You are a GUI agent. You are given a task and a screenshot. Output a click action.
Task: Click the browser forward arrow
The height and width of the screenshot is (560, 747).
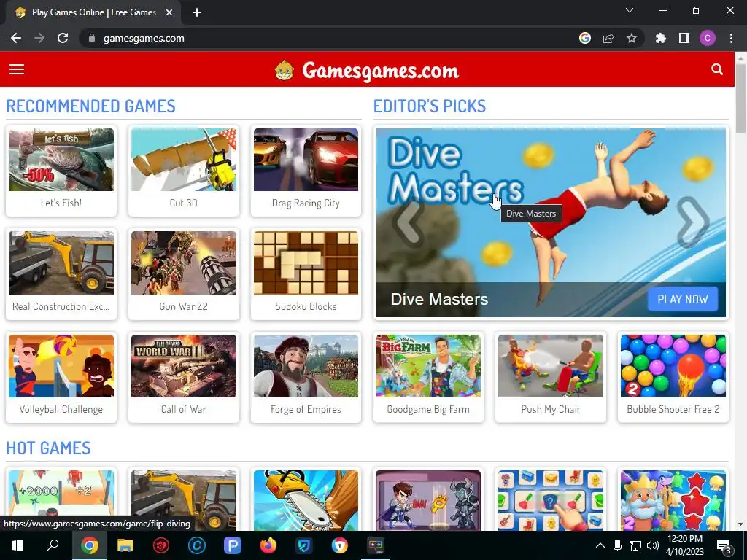click(39, 38)
